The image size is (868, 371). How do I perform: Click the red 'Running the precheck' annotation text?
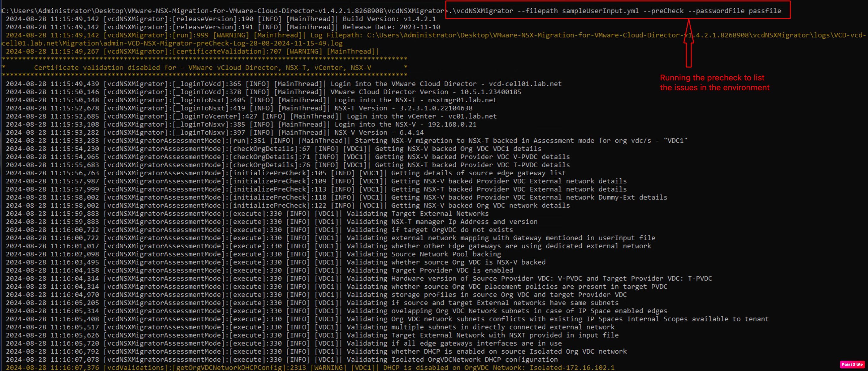pyautogui.click(x=714, y=83)
